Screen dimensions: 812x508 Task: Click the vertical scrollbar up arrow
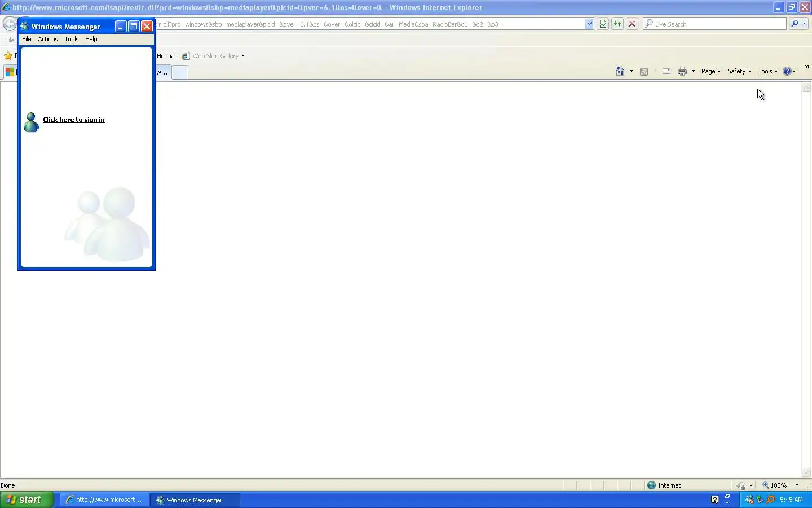(806, 88)
